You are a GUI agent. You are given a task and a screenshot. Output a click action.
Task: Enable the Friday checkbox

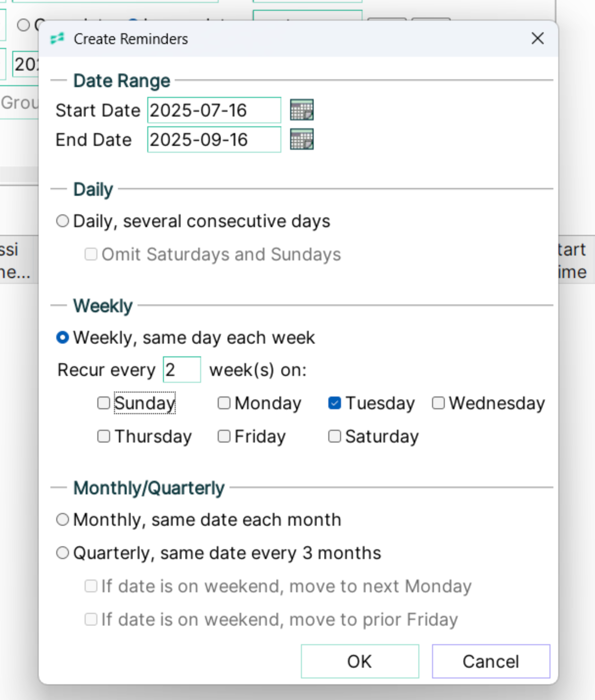[224, 436]
